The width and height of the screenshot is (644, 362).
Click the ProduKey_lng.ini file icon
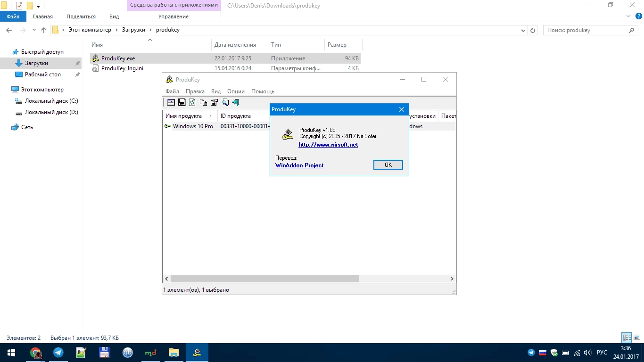click(95, 68)
